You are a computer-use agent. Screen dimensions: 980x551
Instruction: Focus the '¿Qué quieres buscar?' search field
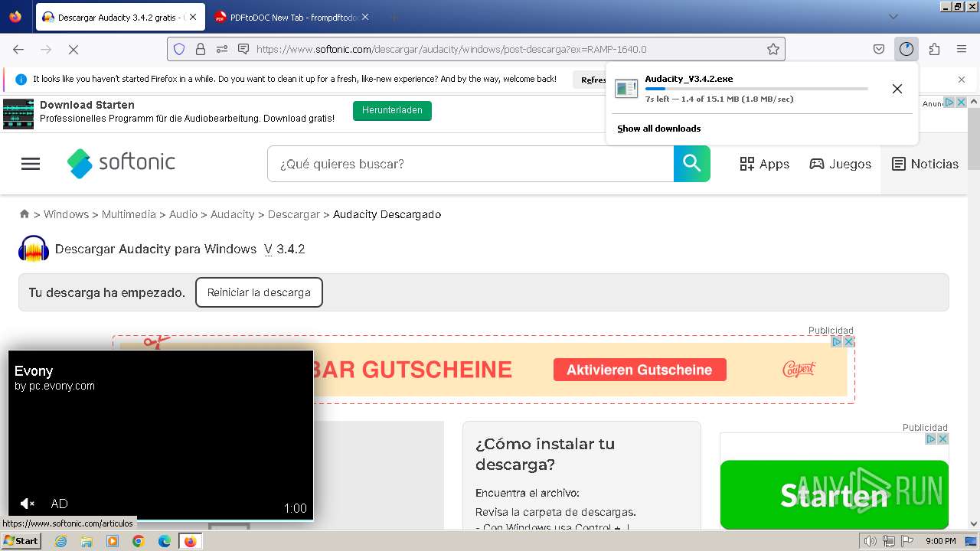(x=470, y=164)
